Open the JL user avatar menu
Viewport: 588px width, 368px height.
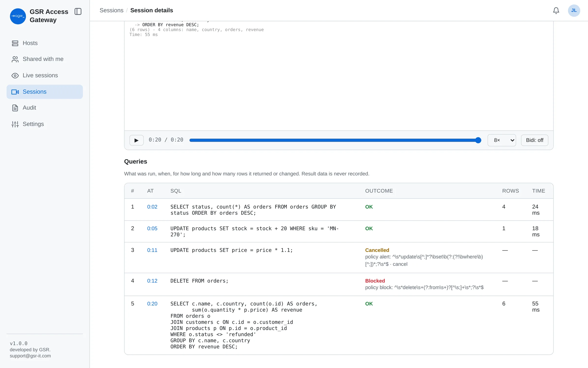point(574,11)
